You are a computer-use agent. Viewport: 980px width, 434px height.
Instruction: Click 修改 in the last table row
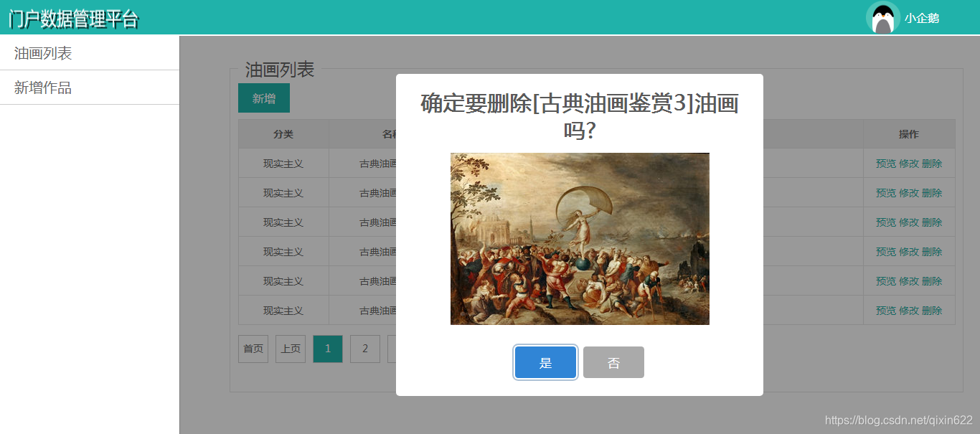[909, 311]
